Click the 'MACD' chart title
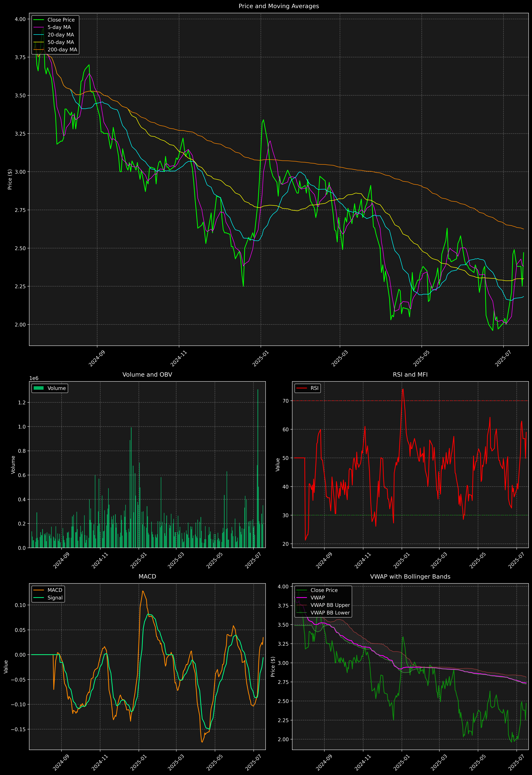The image size is (532, 775). click(147, 577)
